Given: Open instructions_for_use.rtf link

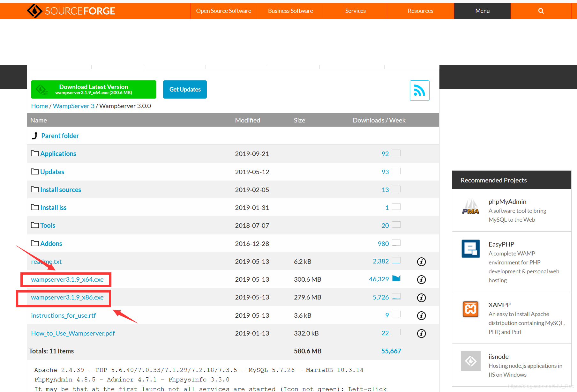Looking at the screenshot, I should (63, 315).
